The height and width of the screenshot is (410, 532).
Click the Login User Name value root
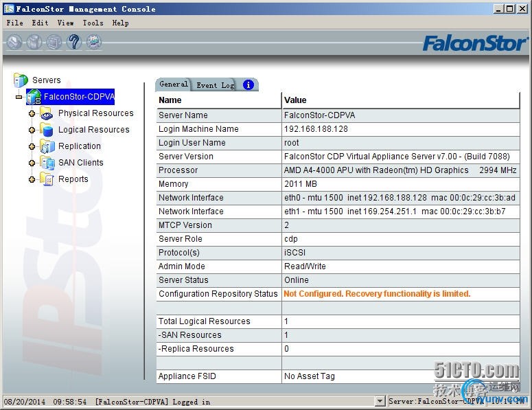pyautogui.click(x=292, y=143)
